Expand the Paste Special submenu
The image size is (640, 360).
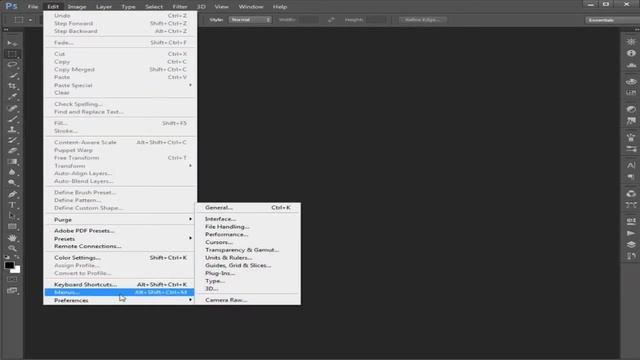click(x=119, y=85)
